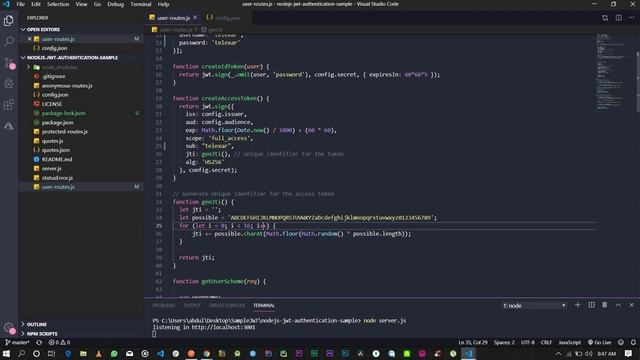Synchronize changes icon in status bar
Screen dimensions: 640x360
tap(39, 342)
